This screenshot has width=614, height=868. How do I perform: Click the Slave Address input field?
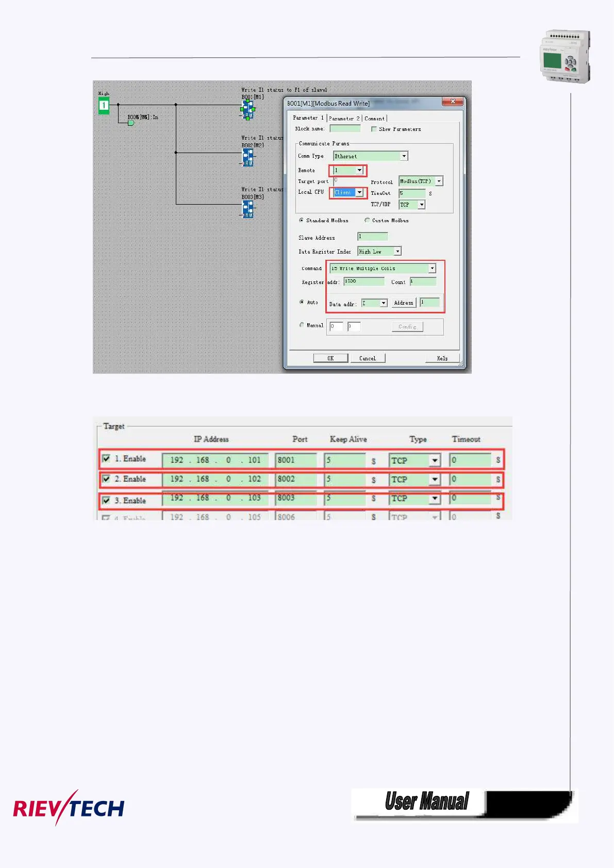(373, 236)
